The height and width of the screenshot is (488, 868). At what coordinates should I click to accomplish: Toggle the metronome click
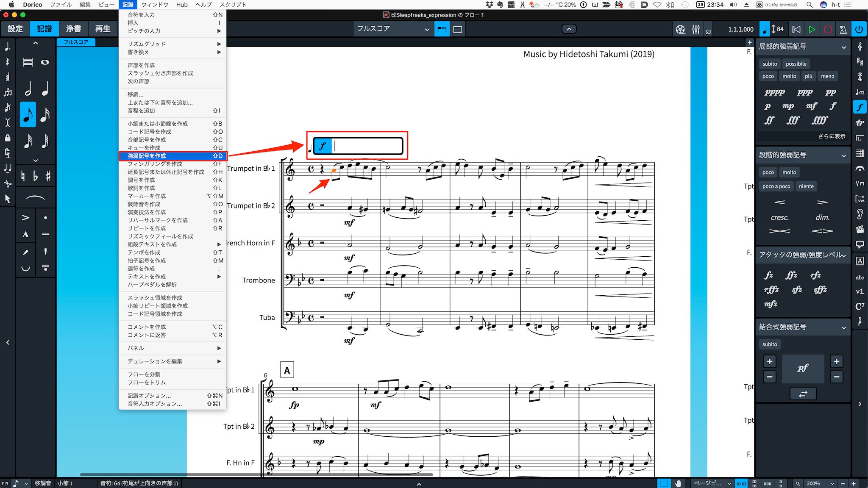click(843, 29)
